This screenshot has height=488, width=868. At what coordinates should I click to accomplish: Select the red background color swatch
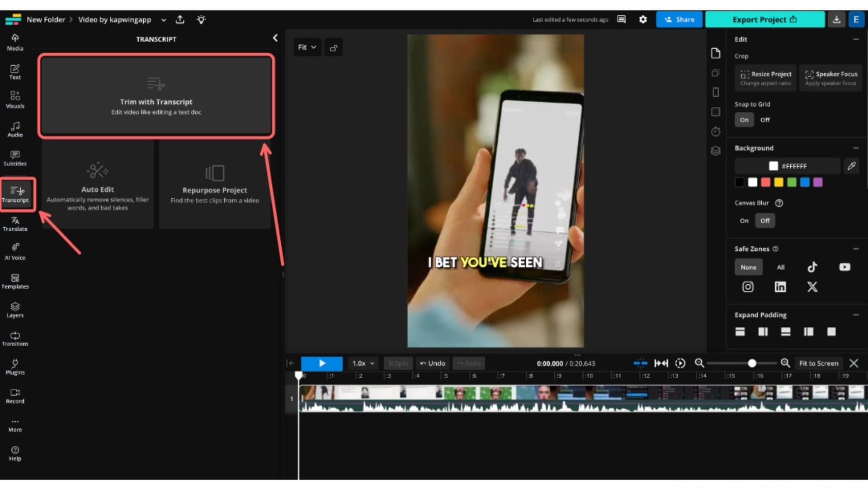click(x=765, y=182)
